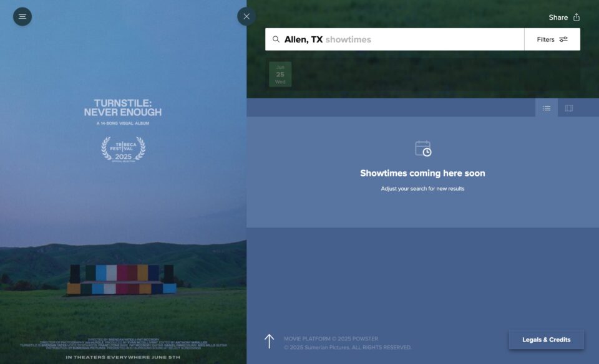This screenshot has width=599, height=364.
Task: Click the Movie Platform © 2025 Powster text
Action: (x=331, y=339)
